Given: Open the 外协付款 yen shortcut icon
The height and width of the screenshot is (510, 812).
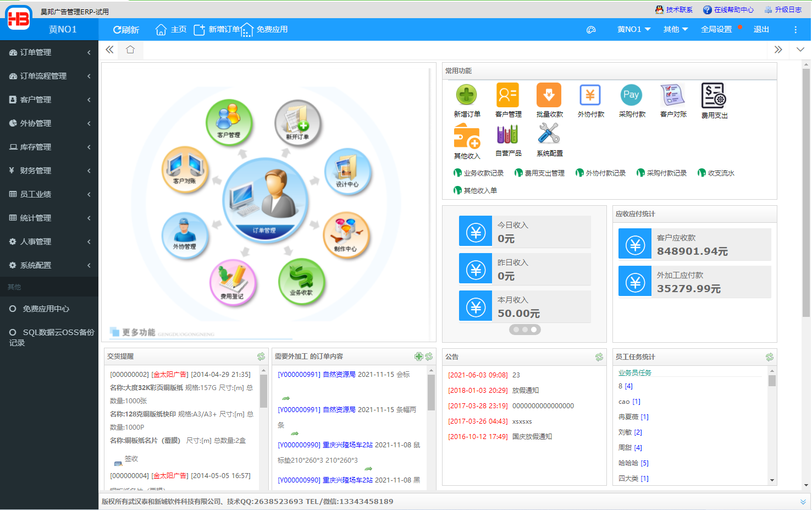Looking at the screenshot, I should coord(590,95).
